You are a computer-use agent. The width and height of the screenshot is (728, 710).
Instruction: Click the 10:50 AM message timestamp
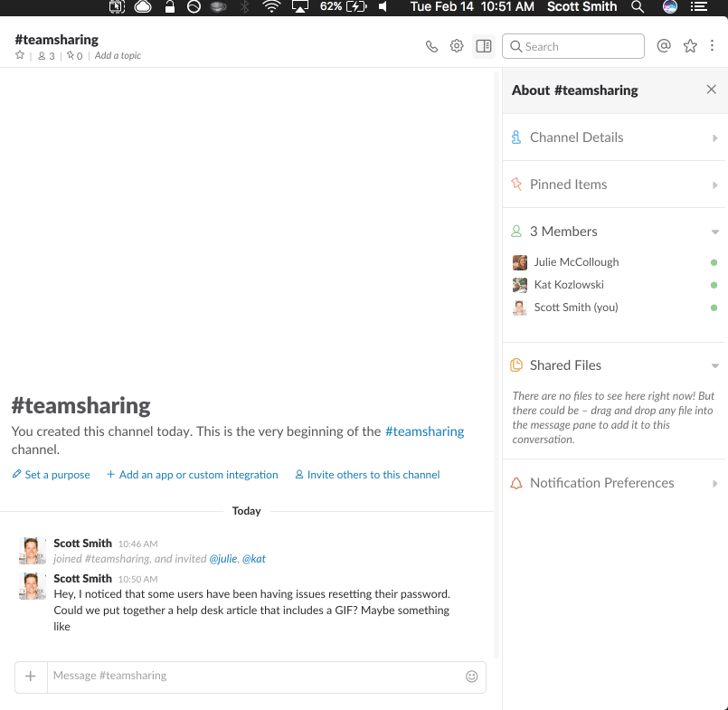click(x=137, y=579)
